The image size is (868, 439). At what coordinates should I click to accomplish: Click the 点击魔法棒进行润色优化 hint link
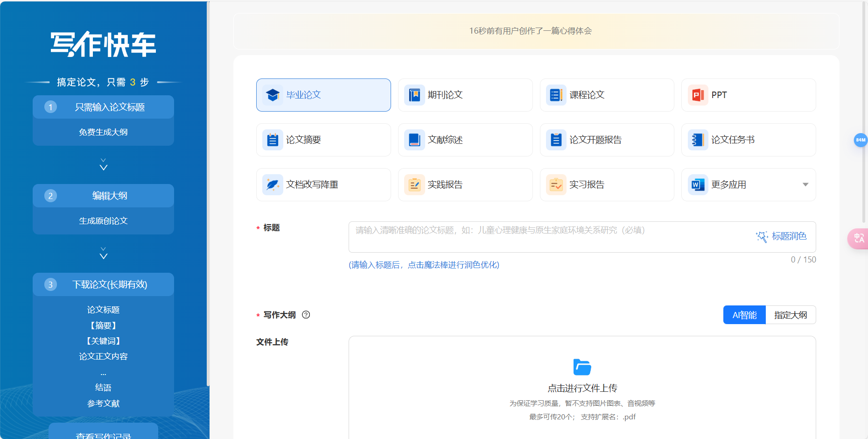[424, 265]
